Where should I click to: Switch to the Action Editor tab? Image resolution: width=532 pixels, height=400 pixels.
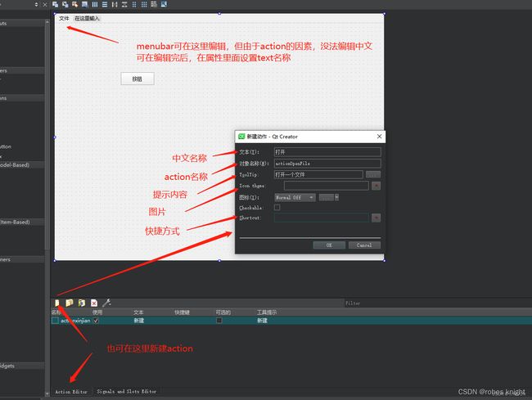coord(71,392)
